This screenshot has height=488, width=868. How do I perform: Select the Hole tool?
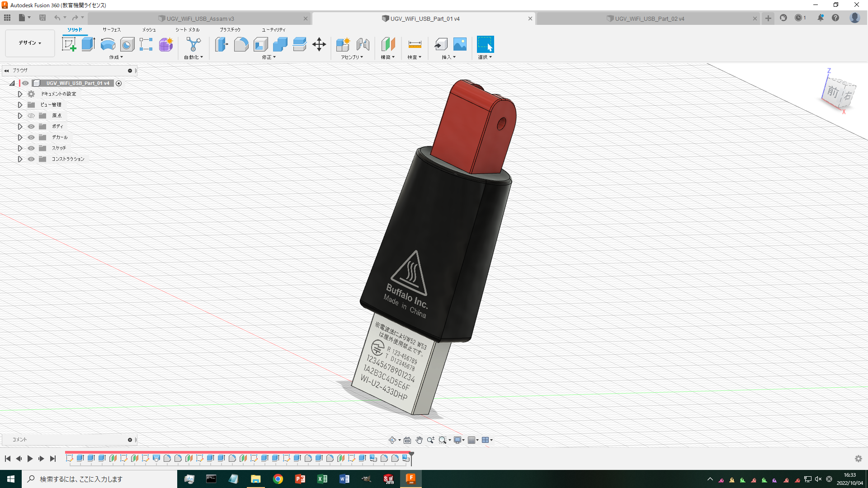click(127, 44)
